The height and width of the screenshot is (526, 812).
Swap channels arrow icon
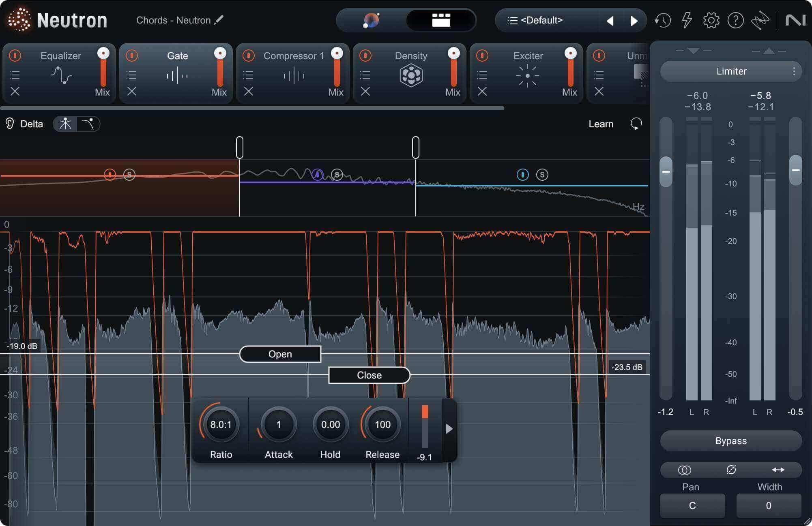coord(778,470)
